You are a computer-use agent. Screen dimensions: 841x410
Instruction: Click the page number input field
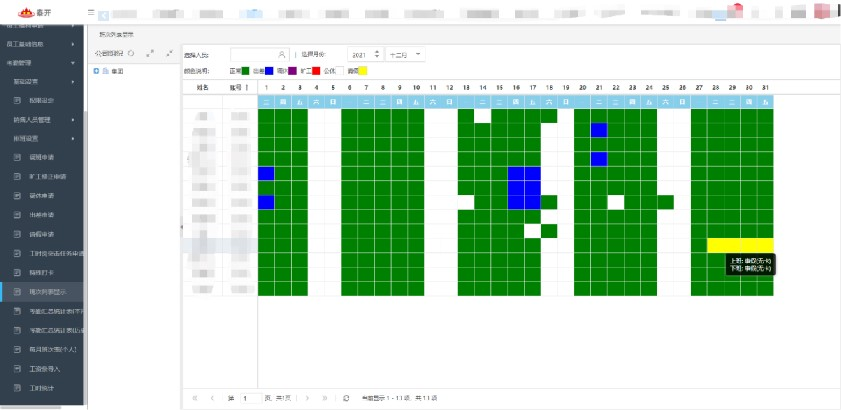tap(248, 397)
